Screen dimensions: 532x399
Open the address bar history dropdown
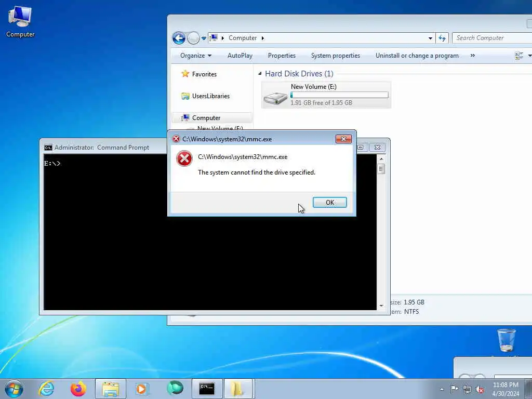coord(430,38)
